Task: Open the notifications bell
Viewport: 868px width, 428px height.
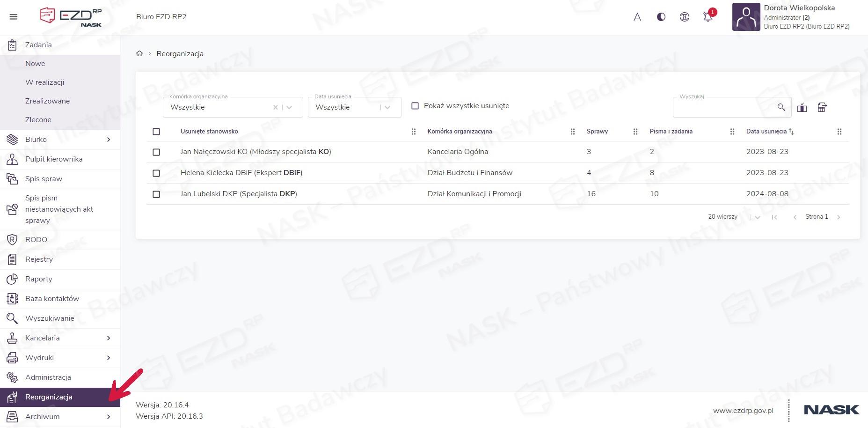Action: [x=708, y=17]
